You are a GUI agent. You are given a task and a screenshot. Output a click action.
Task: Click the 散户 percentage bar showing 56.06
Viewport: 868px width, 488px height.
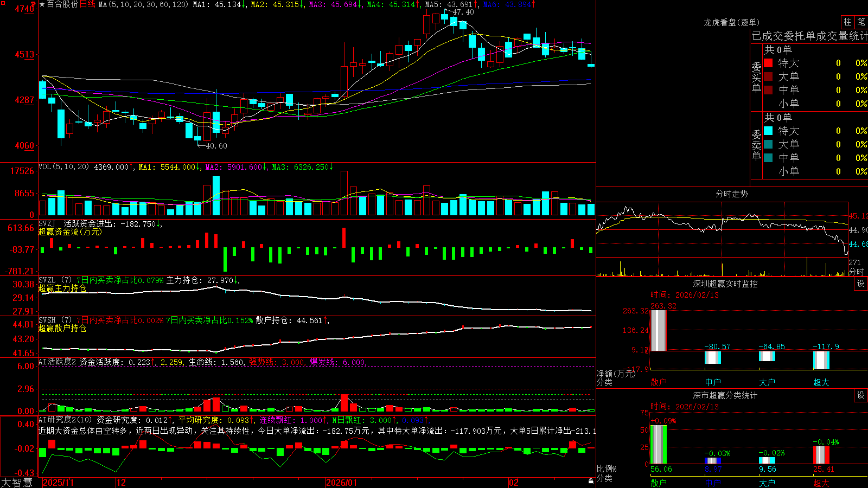[x=659, y=445]
